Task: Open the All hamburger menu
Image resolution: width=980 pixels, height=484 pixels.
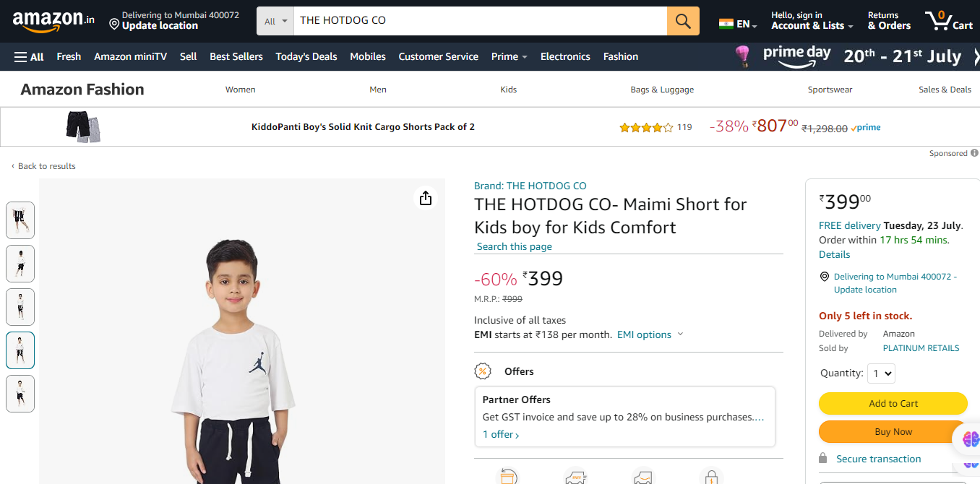Action: tap(29, 56)
